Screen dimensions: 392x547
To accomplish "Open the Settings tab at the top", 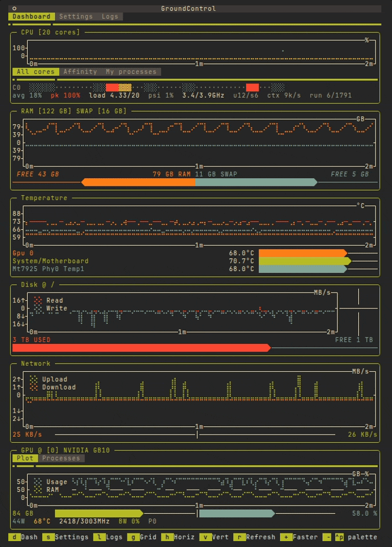I will pos(76,17).
